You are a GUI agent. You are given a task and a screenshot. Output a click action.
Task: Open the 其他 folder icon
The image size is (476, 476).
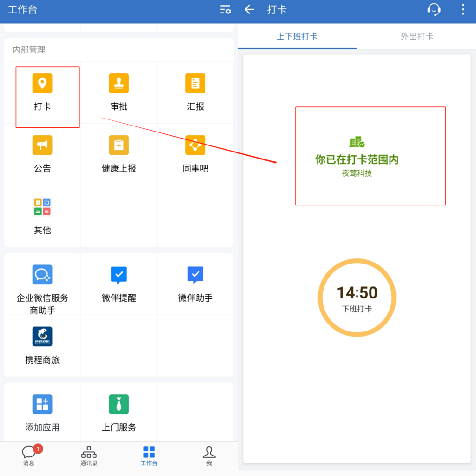click(x=42, y=207)
